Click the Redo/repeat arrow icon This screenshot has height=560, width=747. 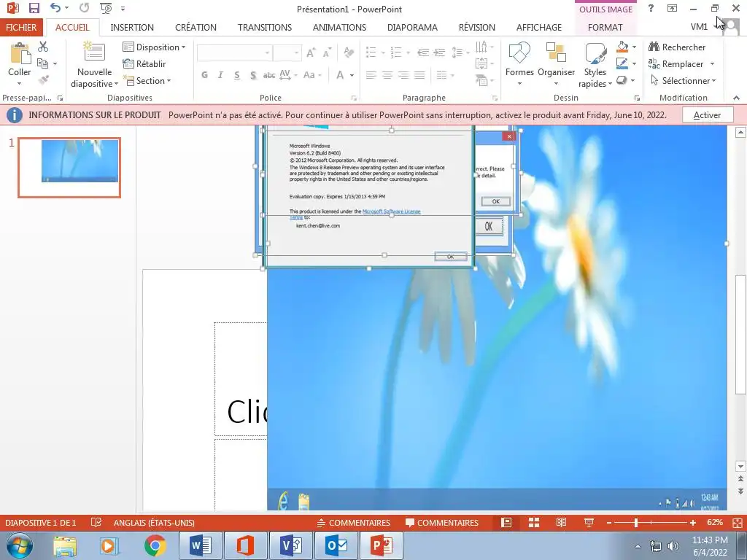point(85,8)
